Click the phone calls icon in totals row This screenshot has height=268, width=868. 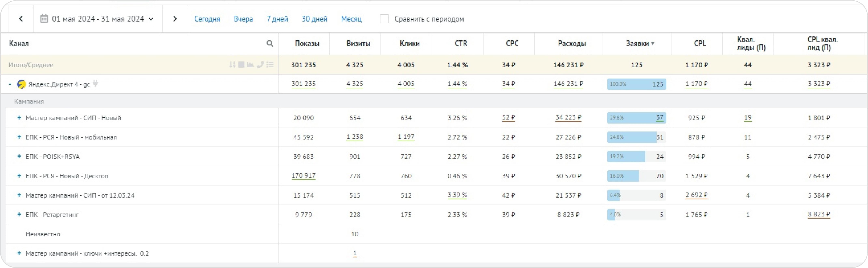260,64
